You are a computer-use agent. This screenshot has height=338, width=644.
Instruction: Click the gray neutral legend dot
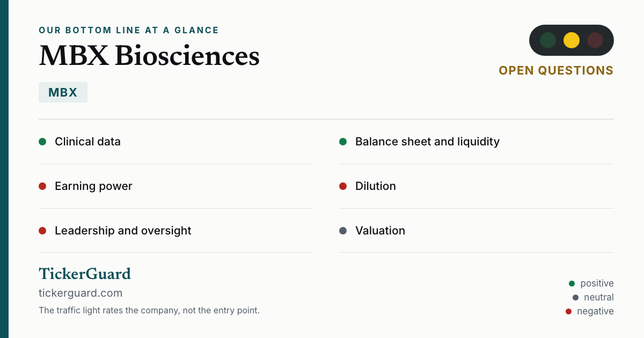575,297
